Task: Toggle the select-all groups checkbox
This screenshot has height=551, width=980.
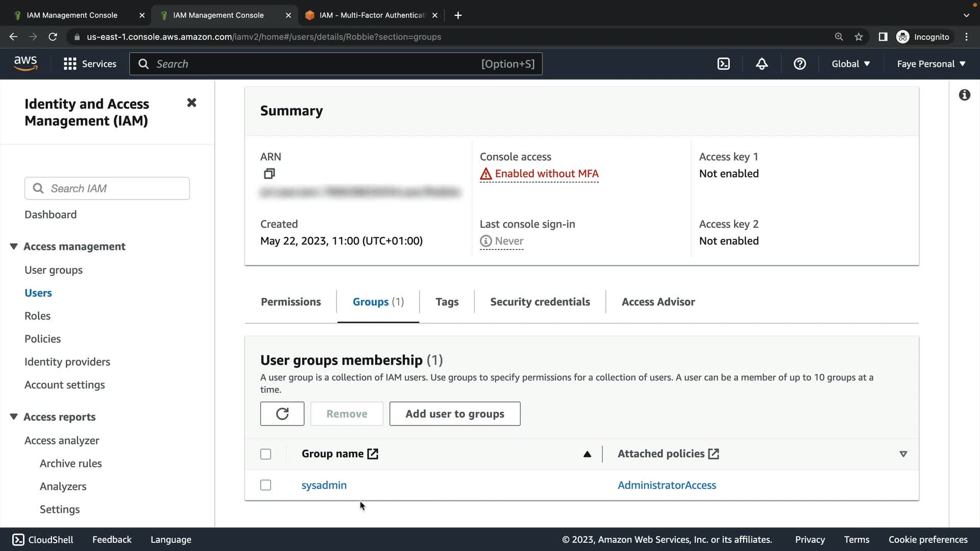Action: click(265, 454)
